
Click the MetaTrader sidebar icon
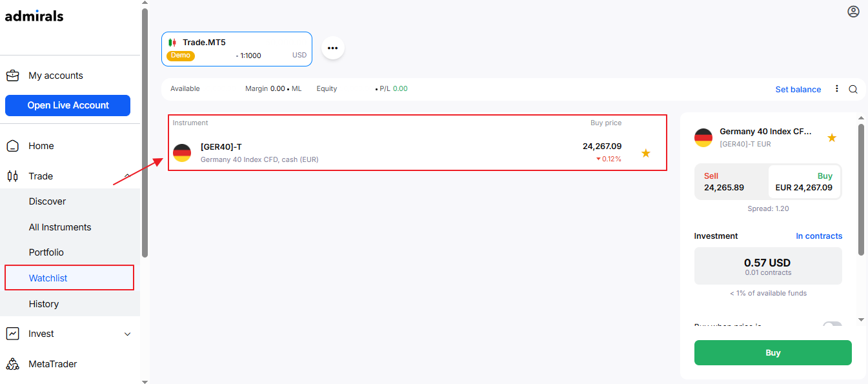12,364
